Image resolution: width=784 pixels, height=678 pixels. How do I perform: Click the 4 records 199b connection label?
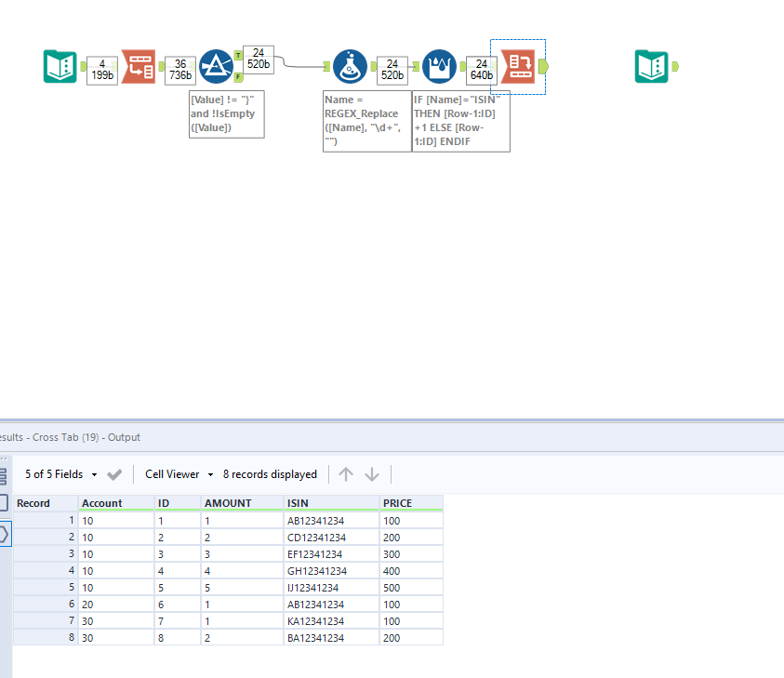[x=102, y=71]
